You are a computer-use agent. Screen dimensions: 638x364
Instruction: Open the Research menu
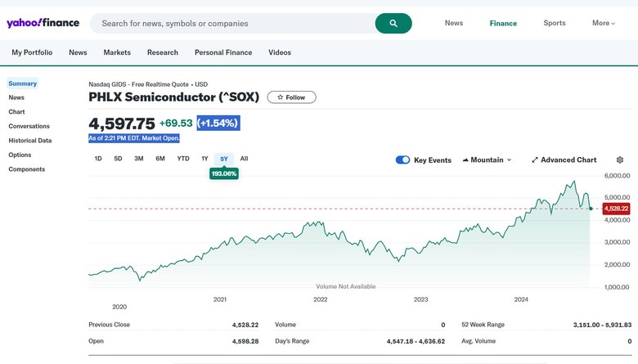(x=162, y=52)
